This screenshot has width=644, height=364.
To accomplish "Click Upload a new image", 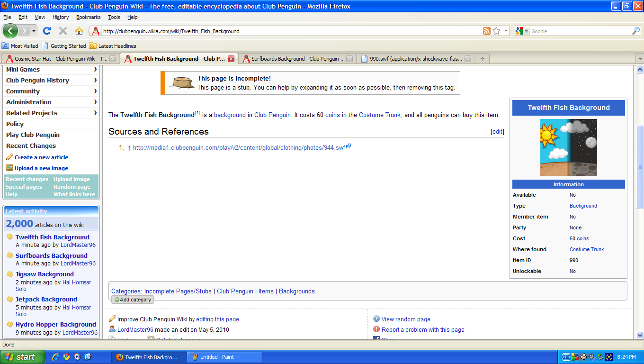I will coord(41,168).
